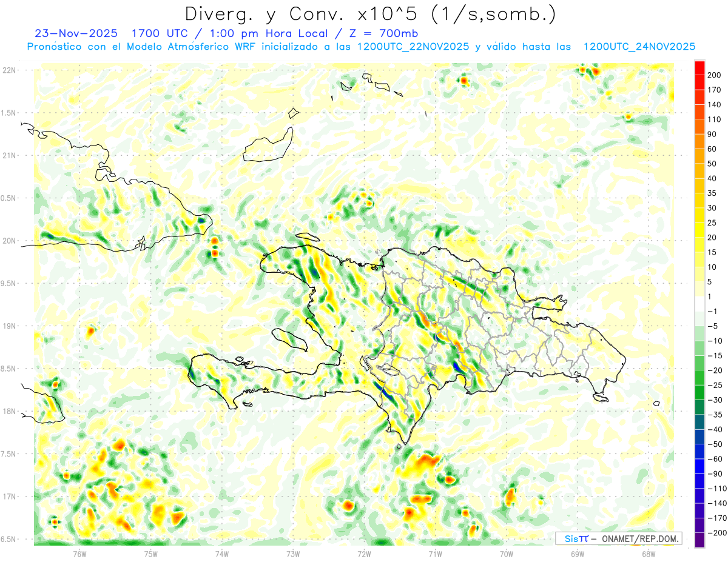Screen dimensions: 728x562
Task: Click the '-30' color scale label
Action: pos(715,400)
